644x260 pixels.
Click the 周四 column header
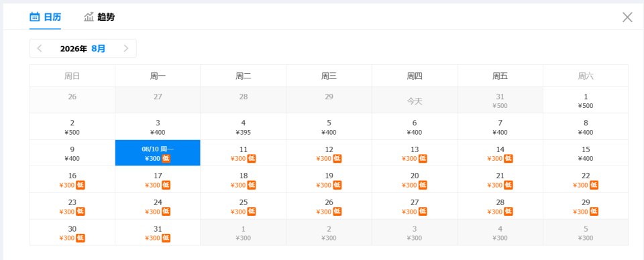coord(415,76)
